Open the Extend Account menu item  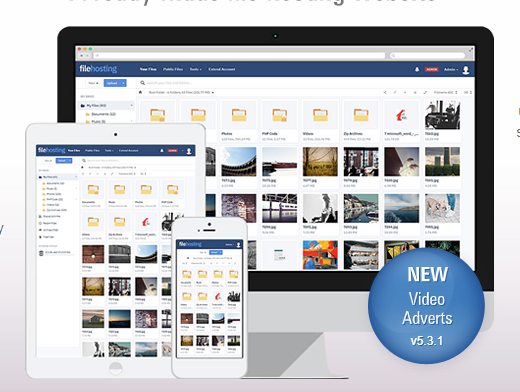coord(222,69)
